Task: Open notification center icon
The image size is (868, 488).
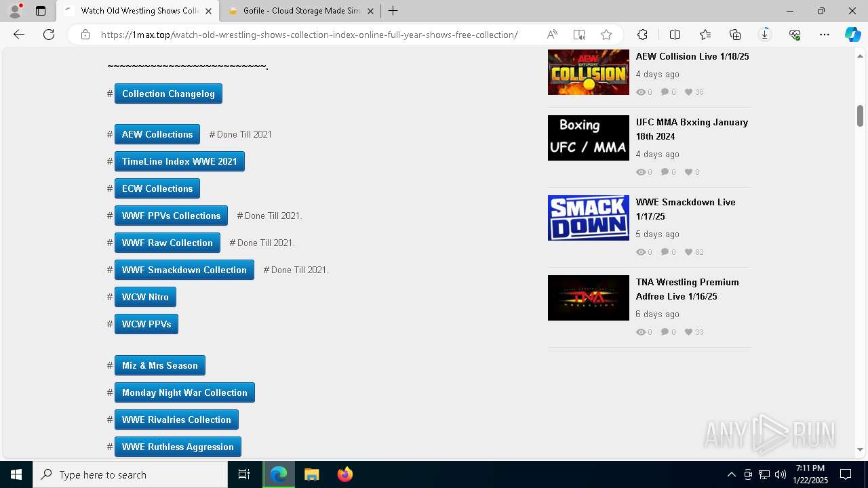Action: click(x=846, y=474)
